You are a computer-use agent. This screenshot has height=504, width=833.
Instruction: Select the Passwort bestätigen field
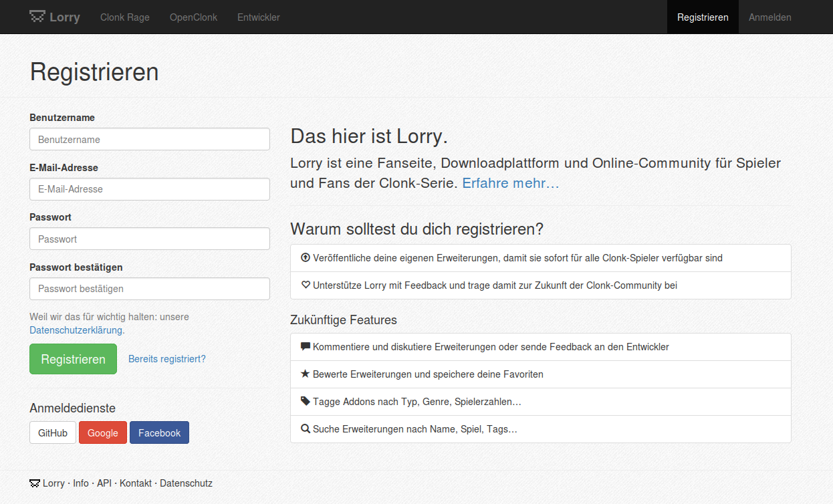click(x=150, y=289)
